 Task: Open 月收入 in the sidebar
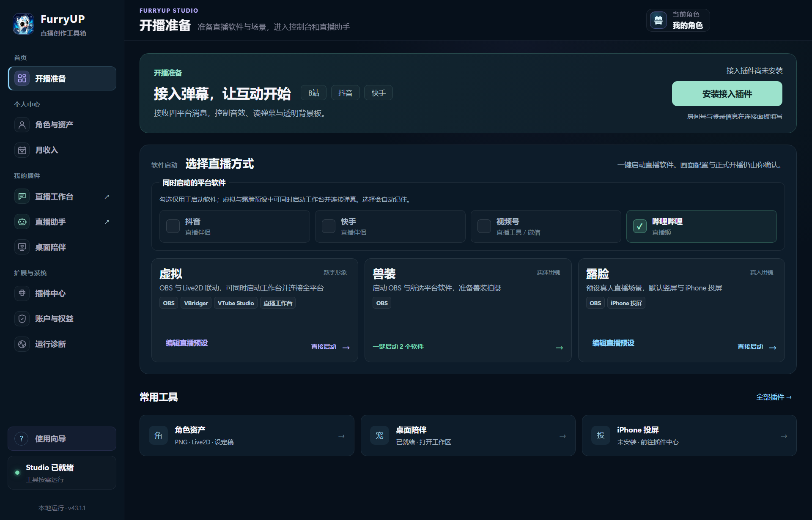tap(62, 150)
